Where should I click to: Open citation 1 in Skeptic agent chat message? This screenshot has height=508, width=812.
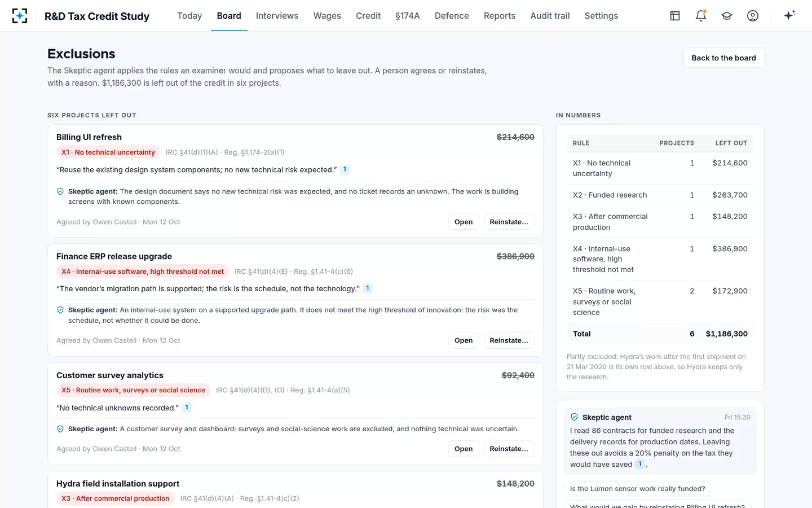click(x=640, y=464)
